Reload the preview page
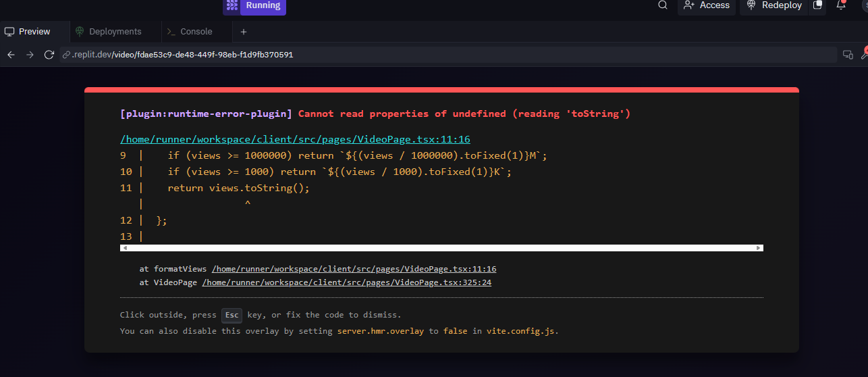 coord(49,55)
